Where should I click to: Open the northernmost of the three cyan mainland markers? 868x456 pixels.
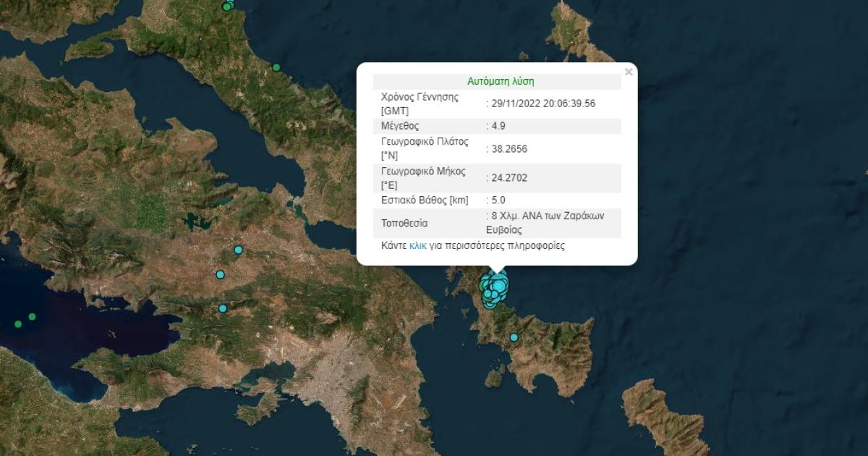(x=238, y=250)
